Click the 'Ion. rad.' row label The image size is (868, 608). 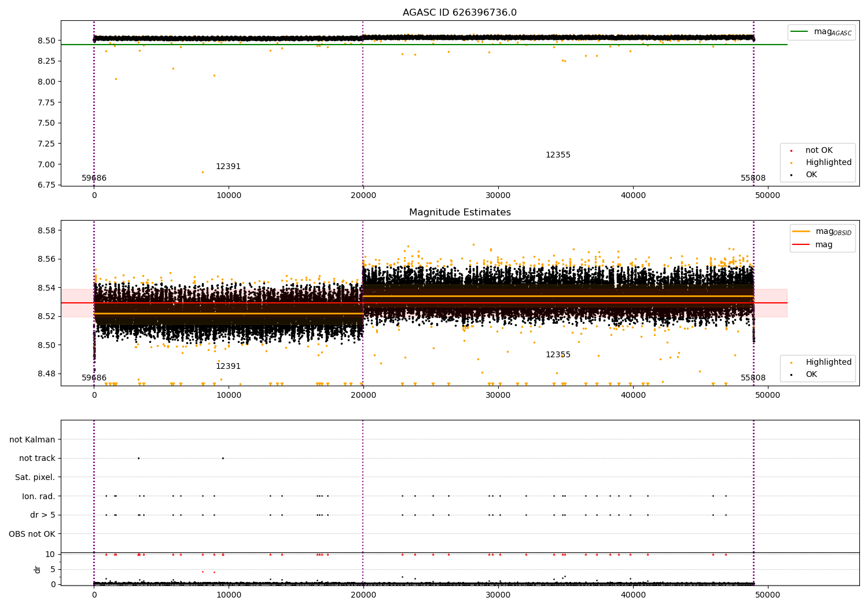39,496
